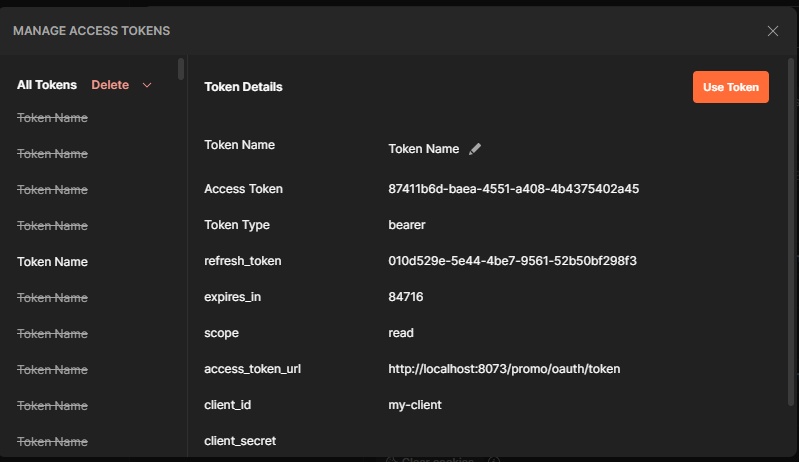Click the access_token_url field label
Screen dimensions: 799x462
pos(253,369)
